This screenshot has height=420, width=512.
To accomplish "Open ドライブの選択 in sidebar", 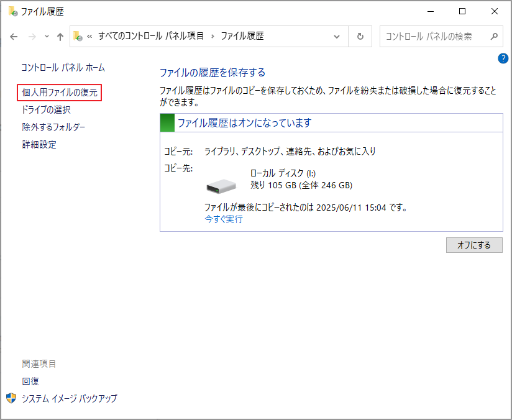I will [x=46, y=110].
